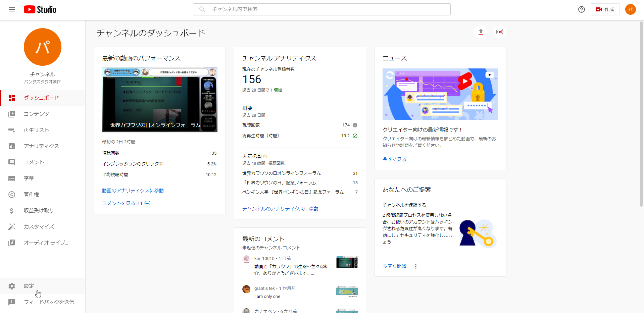
Task: Click the 著作権 copyright icon
Action: pos(12,195)
